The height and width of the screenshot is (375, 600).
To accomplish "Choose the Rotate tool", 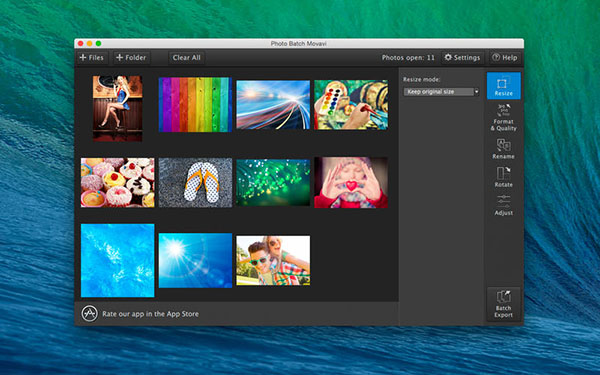I will [x=504, y=177].
